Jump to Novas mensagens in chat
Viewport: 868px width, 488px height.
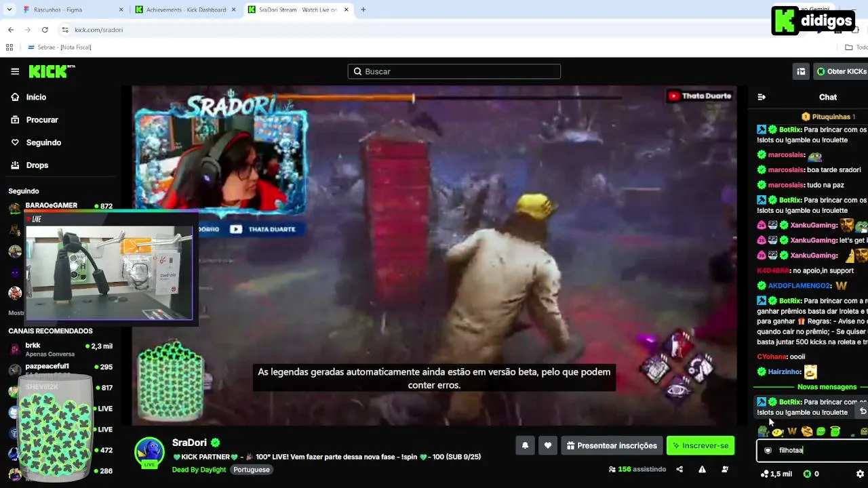827,387
